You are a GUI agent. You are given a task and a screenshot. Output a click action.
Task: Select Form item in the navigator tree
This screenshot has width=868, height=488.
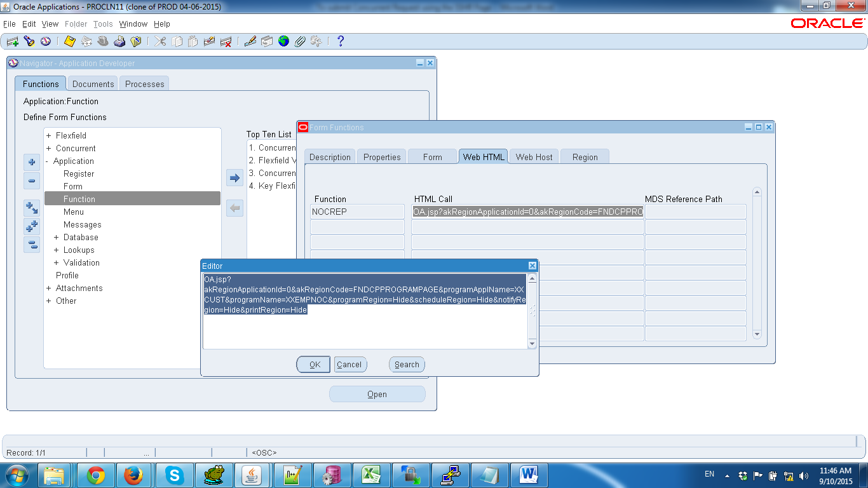(x=73, y=186)
